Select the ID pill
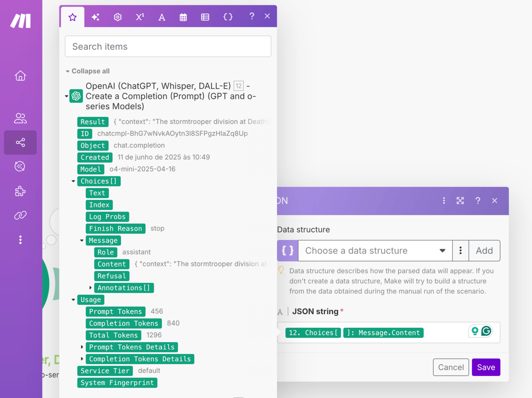The height and width of the screenshot is (398, 532). point(84,133)
